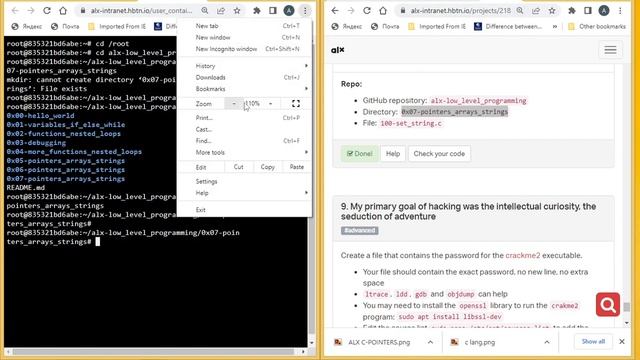Toggle side panel icon in left browser
Screen dimensions: 640x360
tap(273, 11)
